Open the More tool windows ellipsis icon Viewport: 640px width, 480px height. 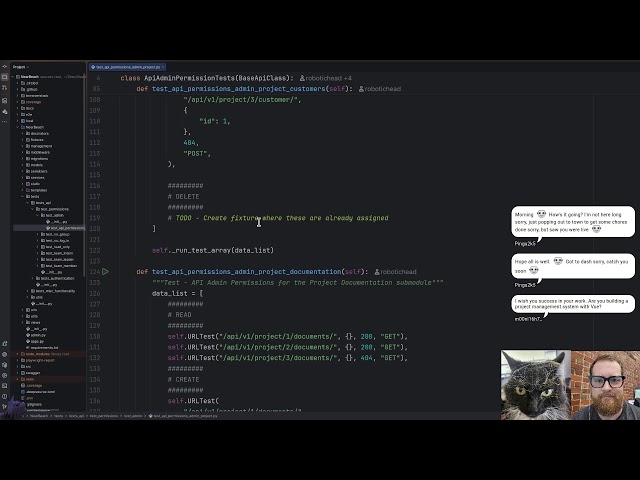[4, 122]
